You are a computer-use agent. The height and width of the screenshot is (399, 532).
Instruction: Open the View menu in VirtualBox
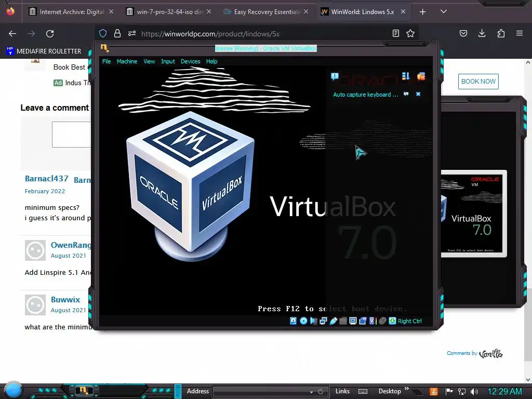tap(149, 61)
